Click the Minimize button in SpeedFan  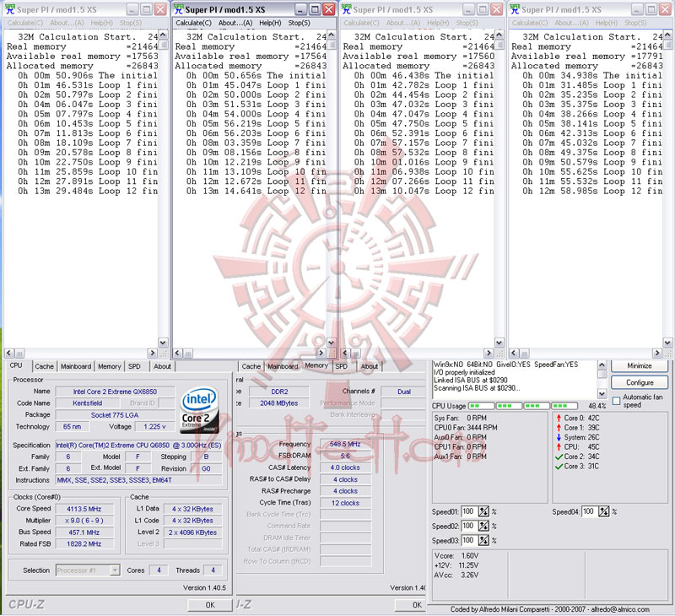(640, 365)
